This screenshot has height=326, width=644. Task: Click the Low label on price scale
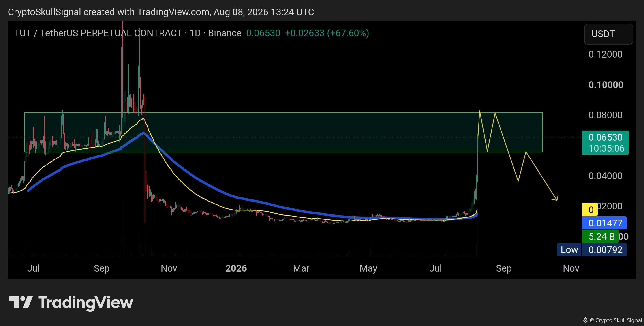point(569,250)
